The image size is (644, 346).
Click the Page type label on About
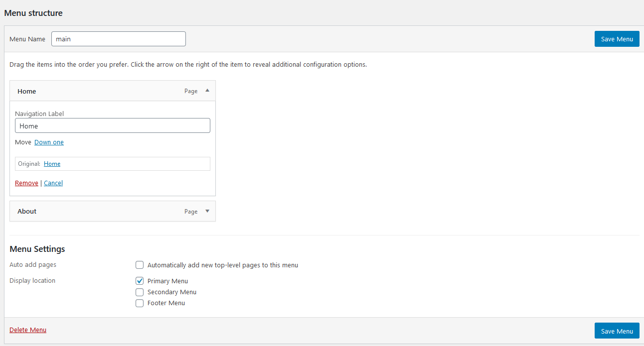(191, 212)
